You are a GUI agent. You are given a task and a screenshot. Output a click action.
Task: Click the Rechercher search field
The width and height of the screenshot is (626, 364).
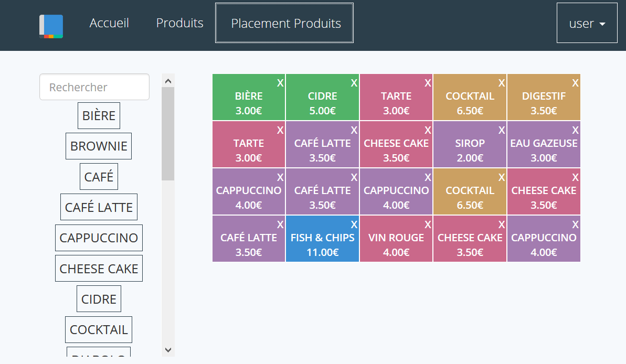coord(94,87)
